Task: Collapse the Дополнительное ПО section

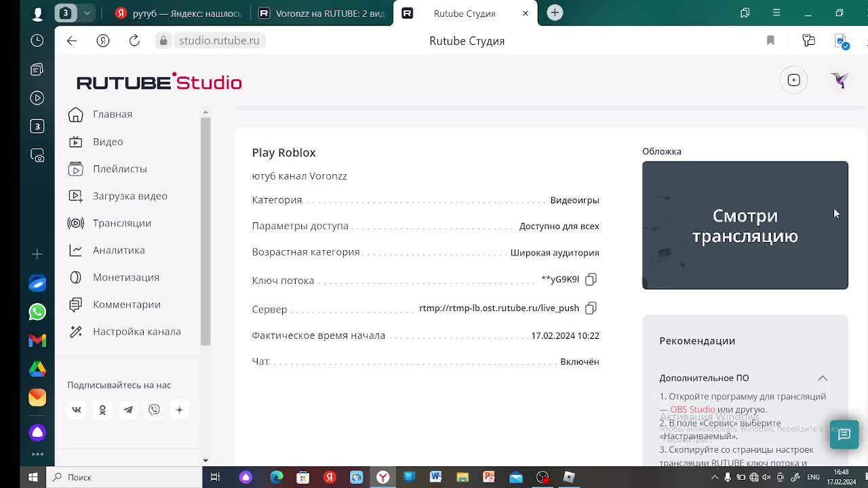Action: tap(822, 378)
